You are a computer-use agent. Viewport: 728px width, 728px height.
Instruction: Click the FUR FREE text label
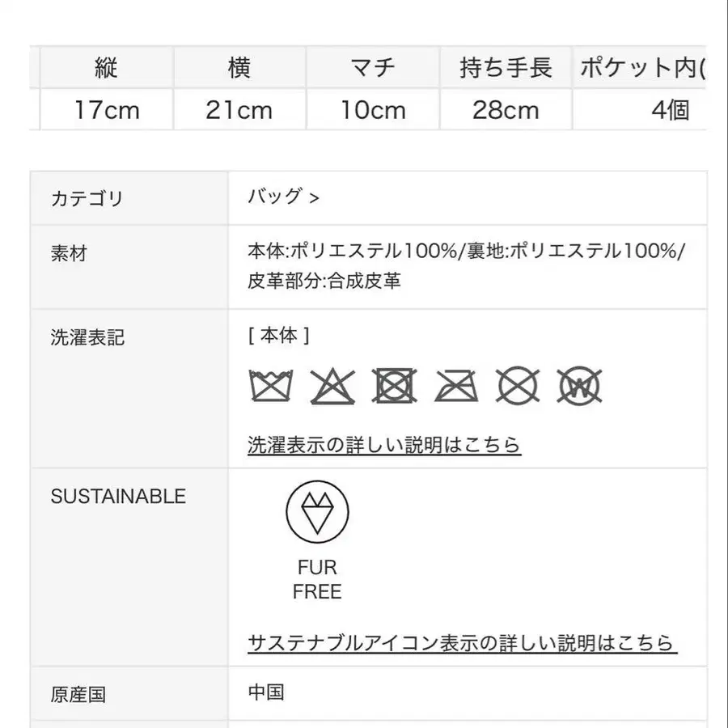317,579
